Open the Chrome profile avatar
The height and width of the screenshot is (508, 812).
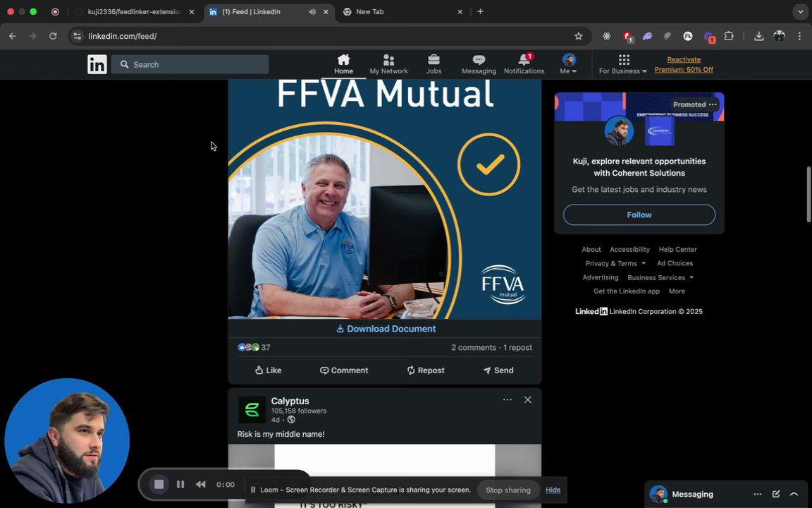point(780,36)
